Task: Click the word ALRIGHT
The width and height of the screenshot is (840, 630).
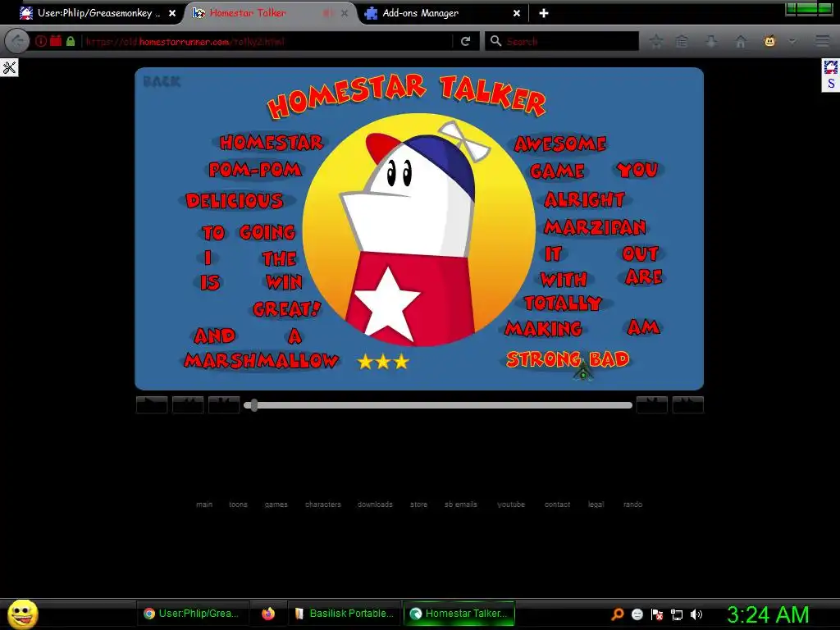Action: click(x=584, y=200)
